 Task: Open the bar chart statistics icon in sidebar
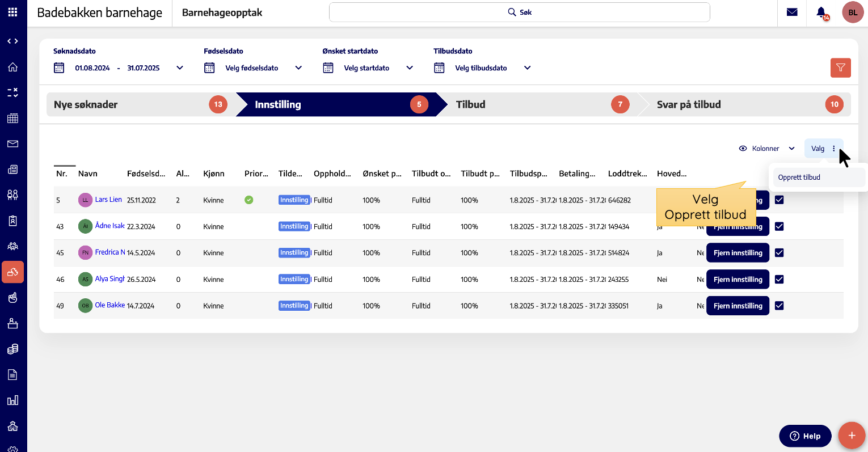coord(12,400)
